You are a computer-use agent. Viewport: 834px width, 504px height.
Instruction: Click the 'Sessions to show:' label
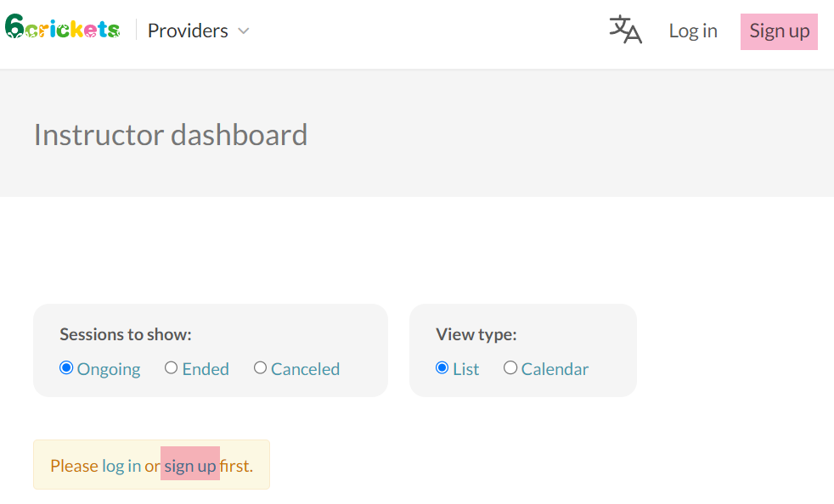[x=126, y=334]
